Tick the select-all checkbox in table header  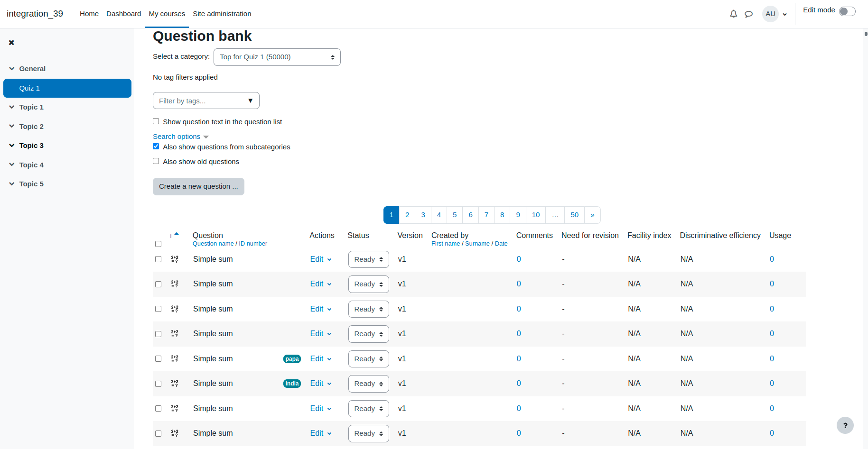point(158,244)
